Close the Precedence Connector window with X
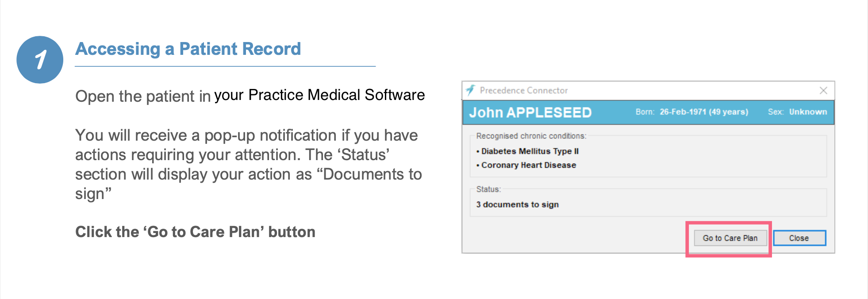Image resolution: width=868 pixels, height=299 pixels. [823, 90]
